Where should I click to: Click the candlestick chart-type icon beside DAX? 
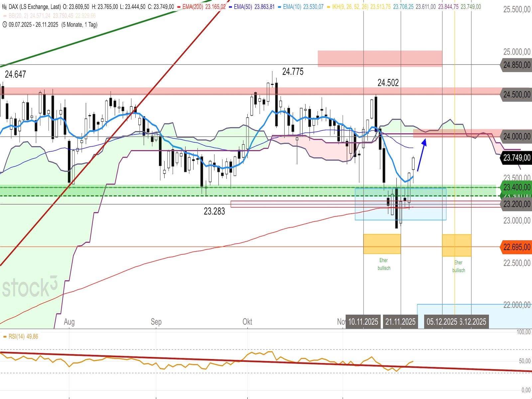click(x=4, y=7)
